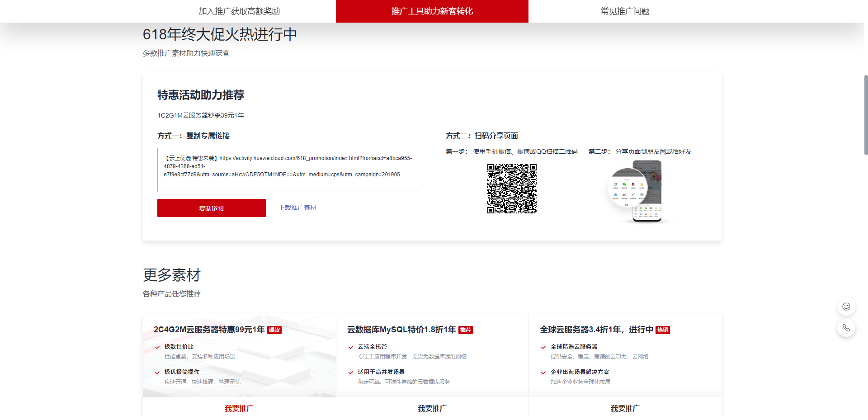Click the 加速企业业务全球化布局 description
The width and height of the screenshot is (868, 420).
point(580,382)
